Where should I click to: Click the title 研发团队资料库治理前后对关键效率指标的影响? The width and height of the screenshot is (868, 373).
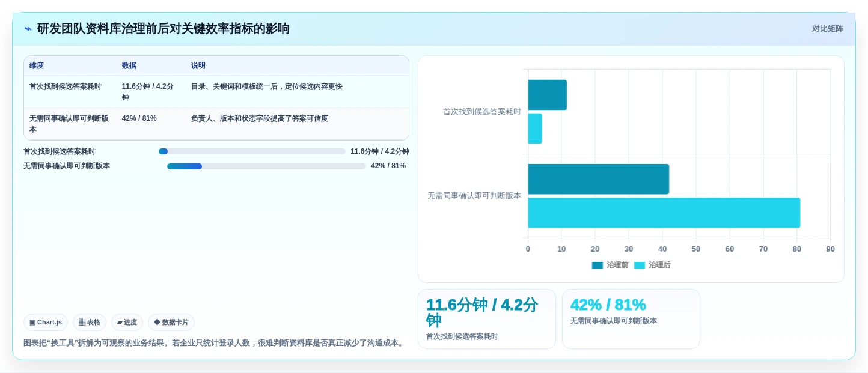point(164,29)
